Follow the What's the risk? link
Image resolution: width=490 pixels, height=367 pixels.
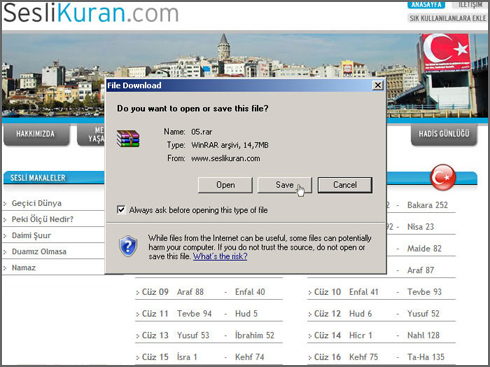point(220,256)
